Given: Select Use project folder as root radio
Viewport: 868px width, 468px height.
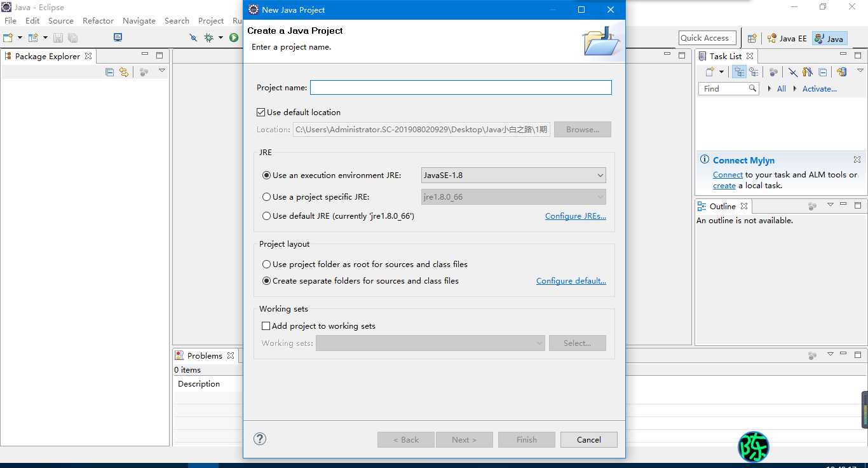Looking at the screenshot, I should click(267, 264).
